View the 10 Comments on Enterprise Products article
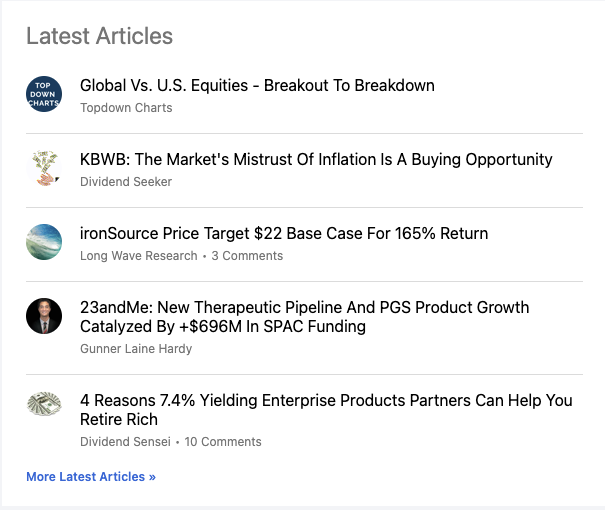The image size is (605, 510). 223,442
